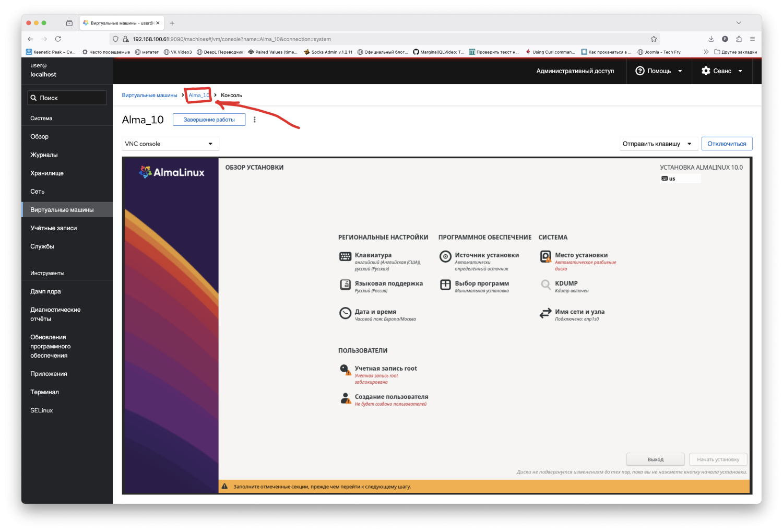The image size is (783, 532).
Task: Expand the VNC console type dropdown
Action: click(170, 144)
